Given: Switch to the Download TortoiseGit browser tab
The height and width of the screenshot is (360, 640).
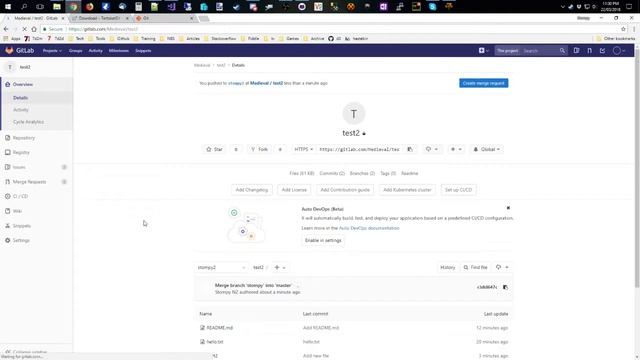Looking at the screenshot, I should pos(100,18).
